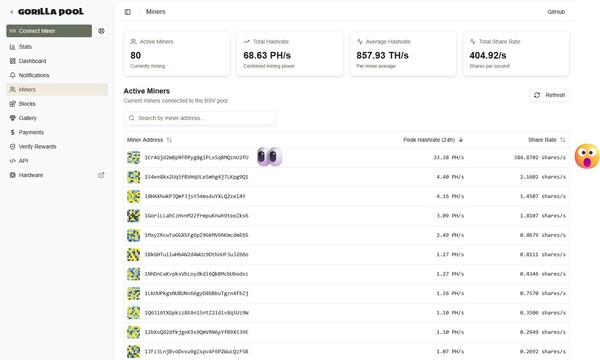Viewport: 600px width, 360px height.
Task: Click the back chevron beside Gorilla Pool logo
Action: (x=11, y=12)
